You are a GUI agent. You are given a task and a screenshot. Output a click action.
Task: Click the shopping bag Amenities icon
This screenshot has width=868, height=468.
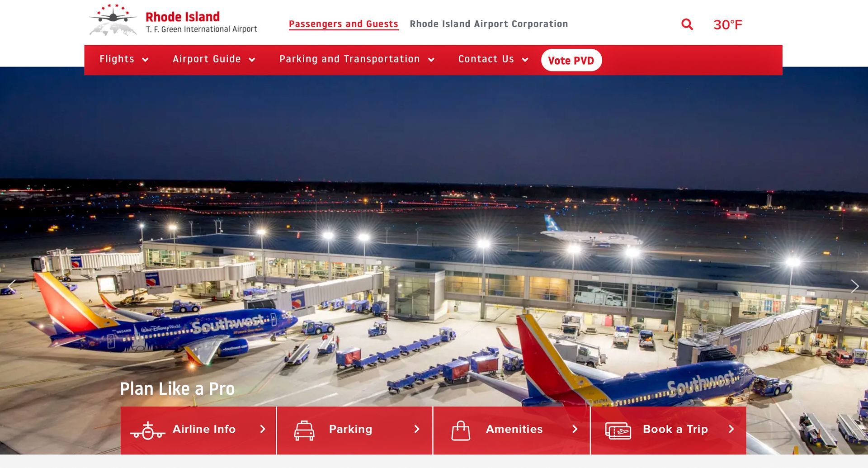[x=461, y=430]
